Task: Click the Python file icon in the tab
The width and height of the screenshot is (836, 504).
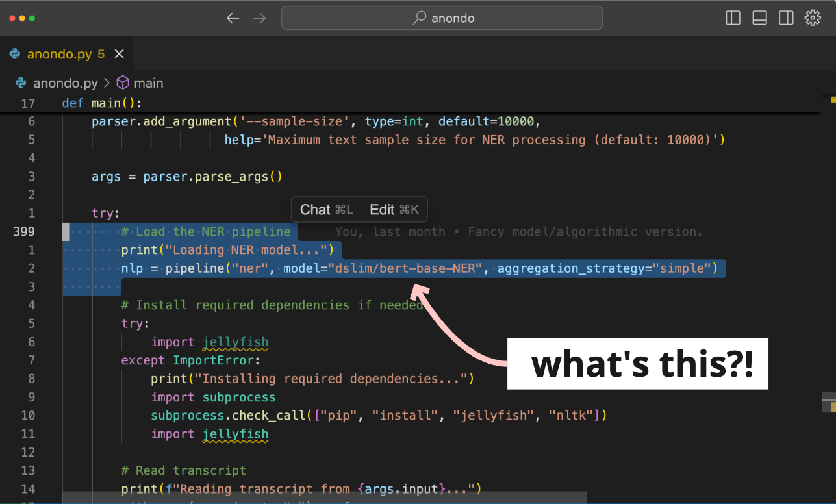Action: click(x=15, y=54)
